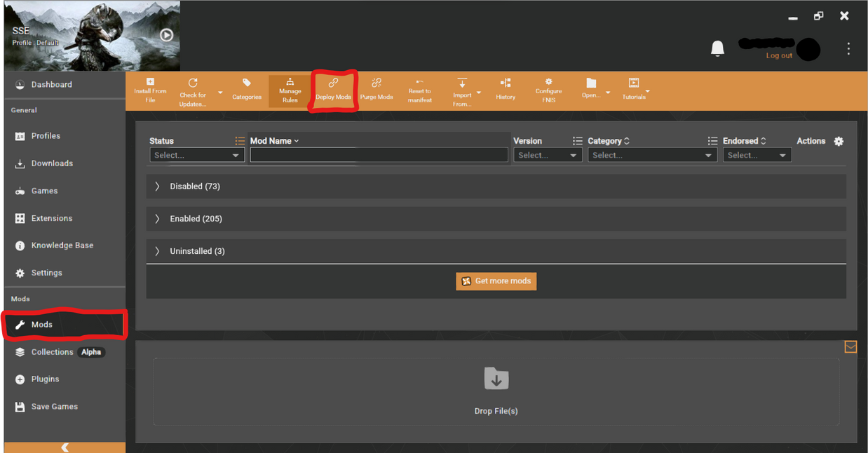Click Check for Updates refresh icon

pyautogui.click(x=193, y=83)
